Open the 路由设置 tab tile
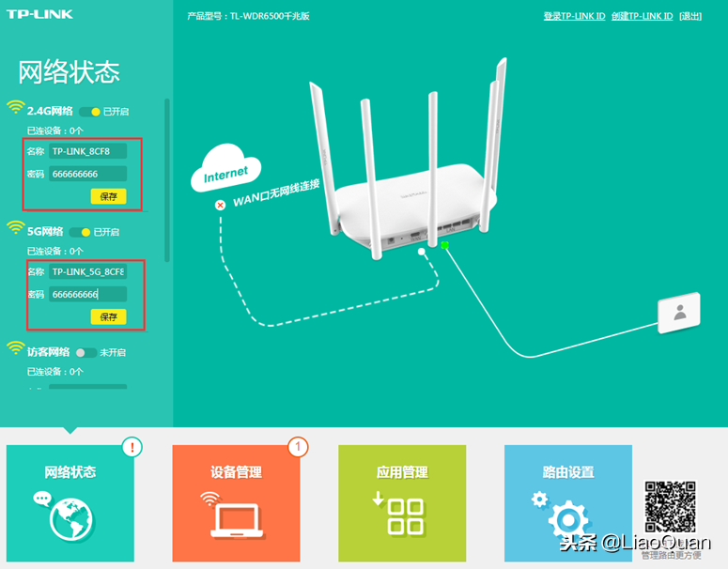 click(x=568, y=494)
